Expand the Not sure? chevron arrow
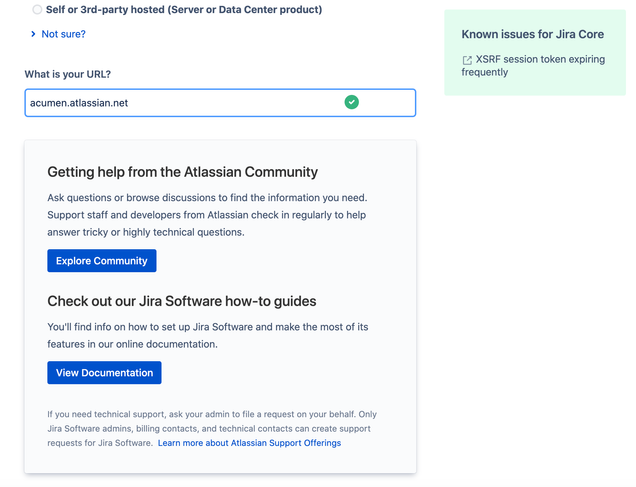636x487 pixels. pyautogui.click(x=33, y=34)
